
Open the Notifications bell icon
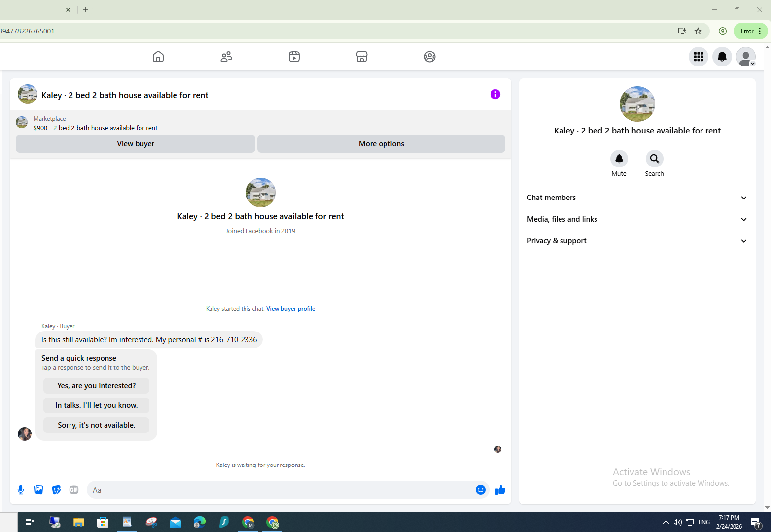[722, 57]
